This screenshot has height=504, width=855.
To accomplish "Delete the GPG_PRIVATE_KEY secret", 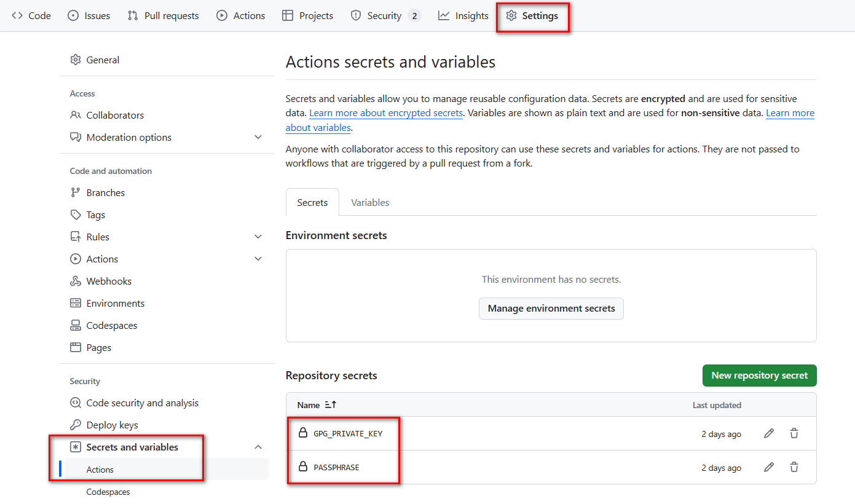I will (794, 433).
